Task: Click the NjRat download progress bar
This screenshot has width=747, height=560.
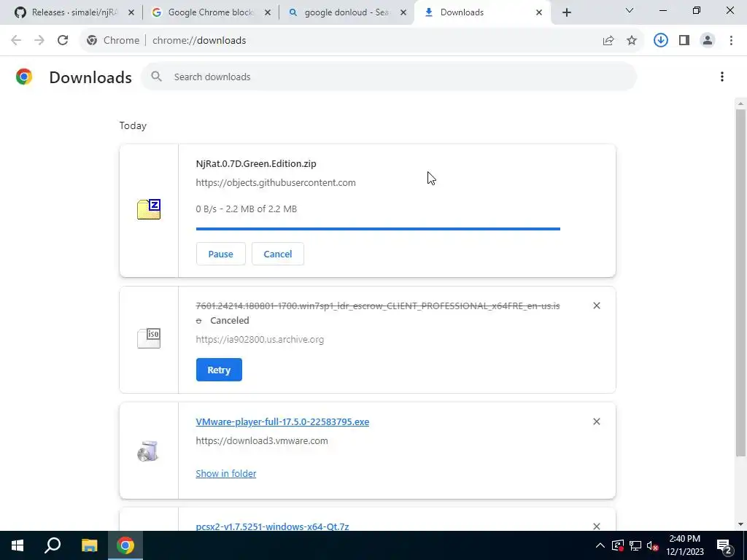Action: tap(378, 229)
